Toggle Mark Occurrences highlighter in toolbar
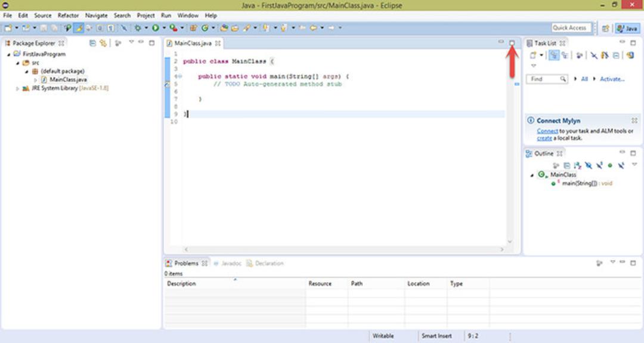This screenshot has width=644, height=343. (x=79, y=28)
